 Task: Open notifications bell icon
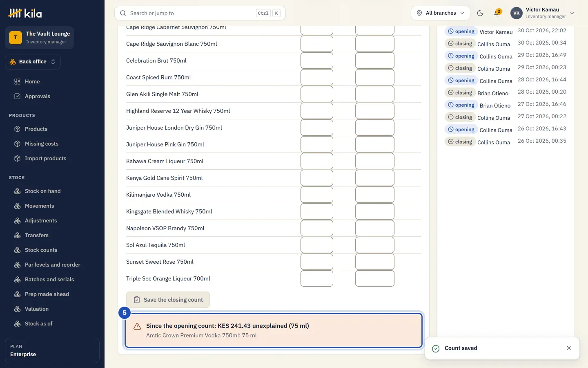(497, 13)
